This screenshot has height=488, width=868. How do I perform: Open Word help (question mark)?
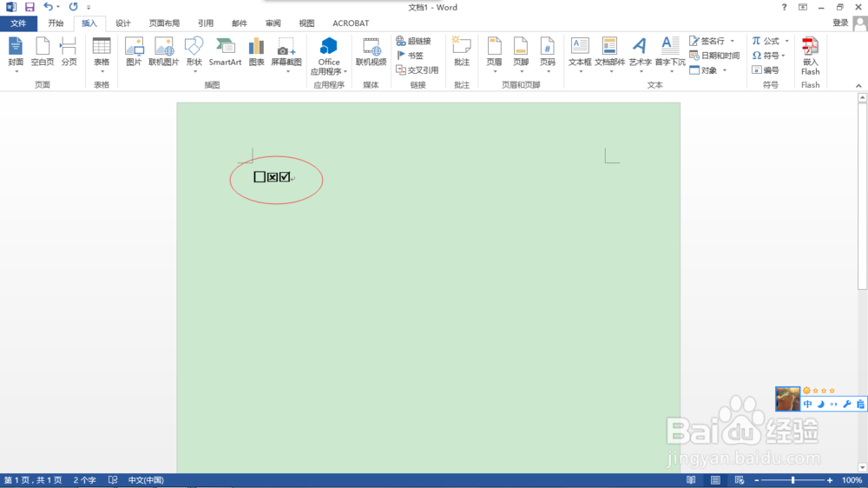[784, 7]
